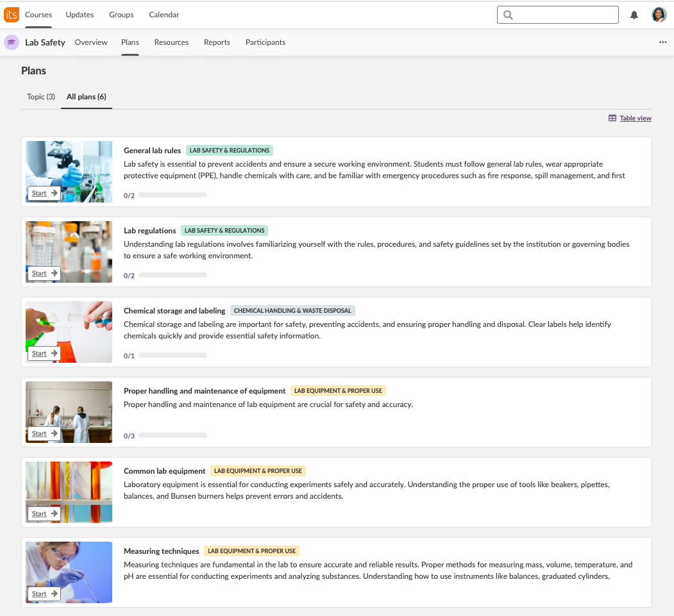
Task: Switch to Table view
Action: (630, 118)
